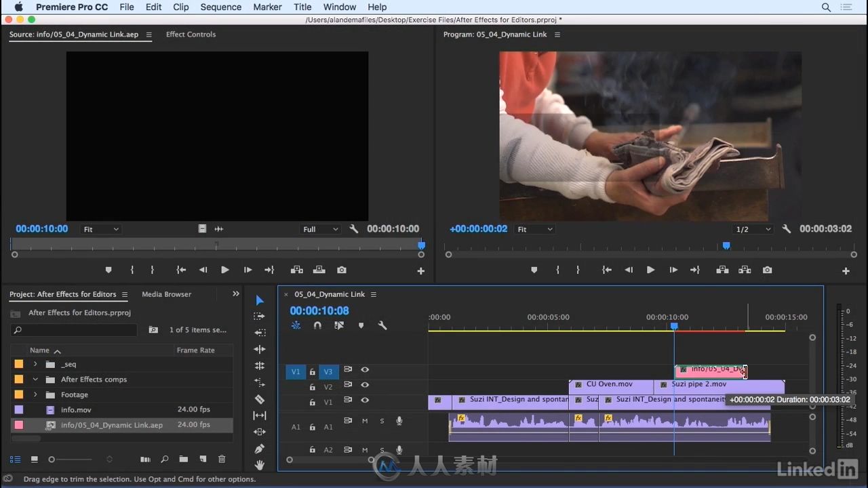Collapse the After Effects comps bin

click(35, 380)
